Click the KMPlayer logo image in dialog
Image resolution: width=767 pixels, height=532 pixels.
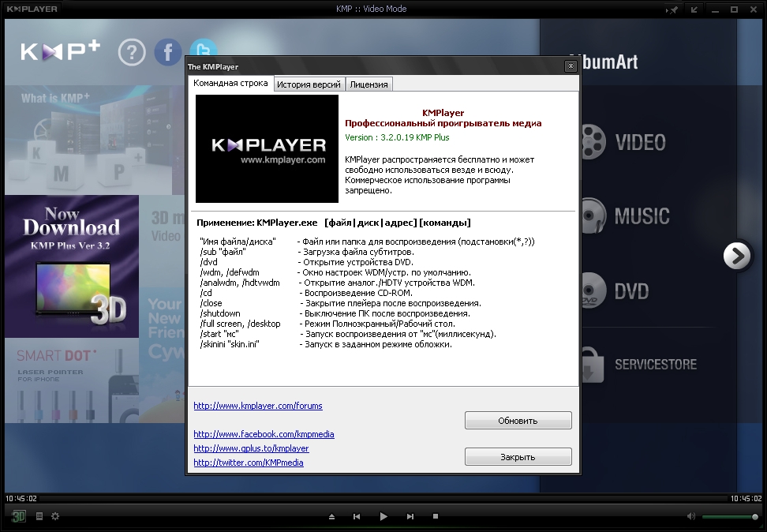tap(267, 148)
